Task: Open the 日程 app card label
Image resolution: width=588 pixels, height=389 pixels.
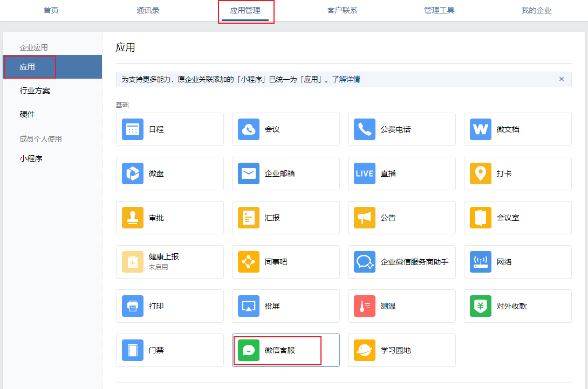Action: point(156,129)
